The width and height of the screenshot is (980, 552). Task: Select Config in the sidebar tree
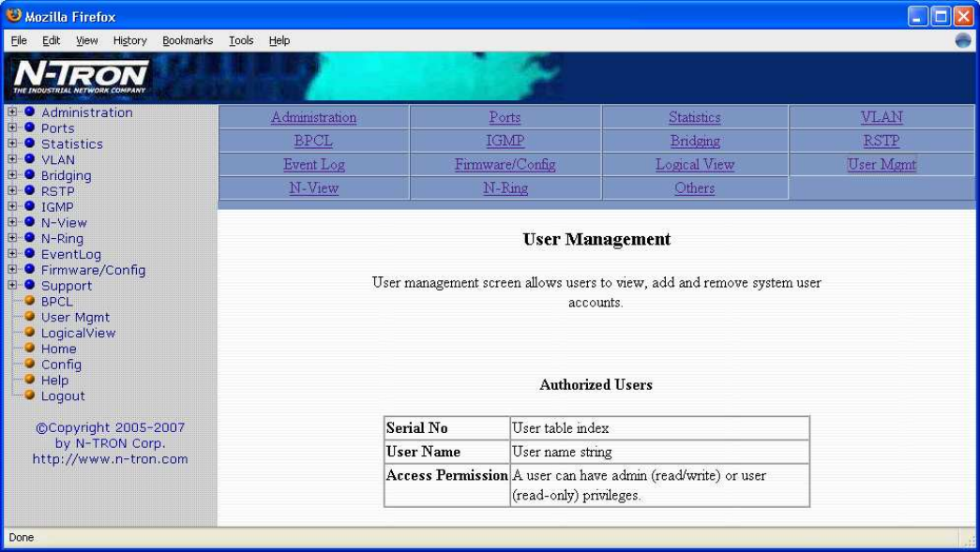pyautogui.click(x=61, y=365)
